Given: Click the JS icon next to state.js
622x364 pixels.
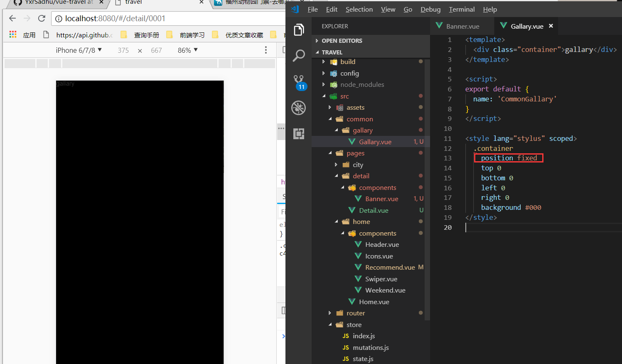Looking at the screenshot, I should (346, 359).
